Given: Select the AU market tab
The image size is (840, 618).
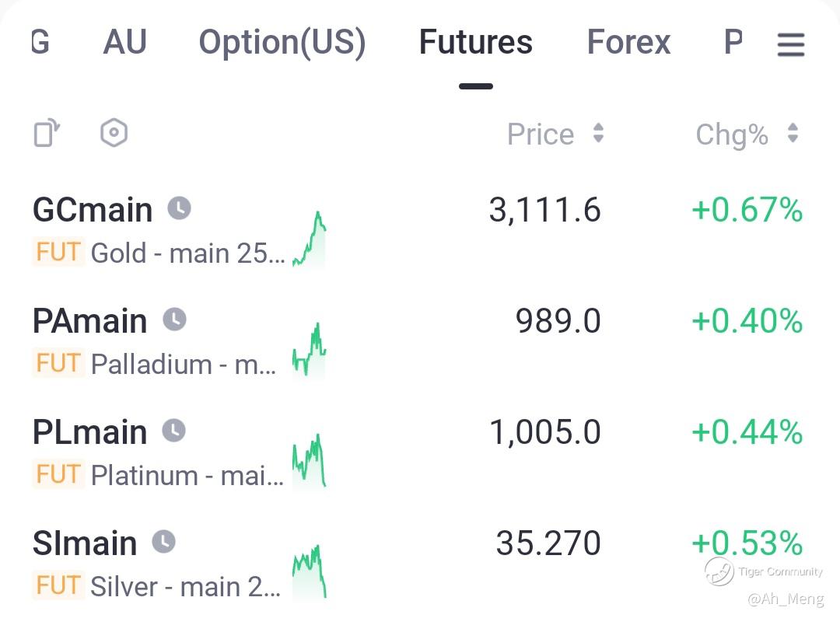Looking at the screenshot, I should point(124,42).
